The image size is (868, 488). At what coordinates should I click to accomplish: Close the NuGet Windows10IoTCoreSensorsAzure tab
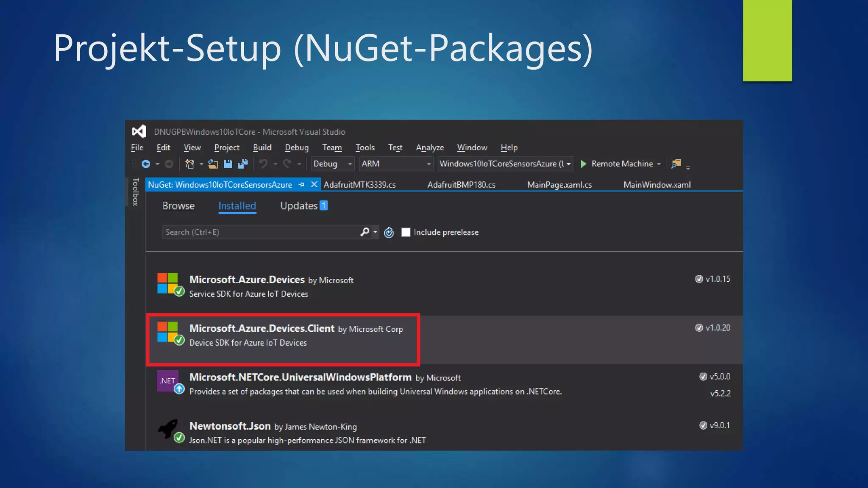pos(314,184)
